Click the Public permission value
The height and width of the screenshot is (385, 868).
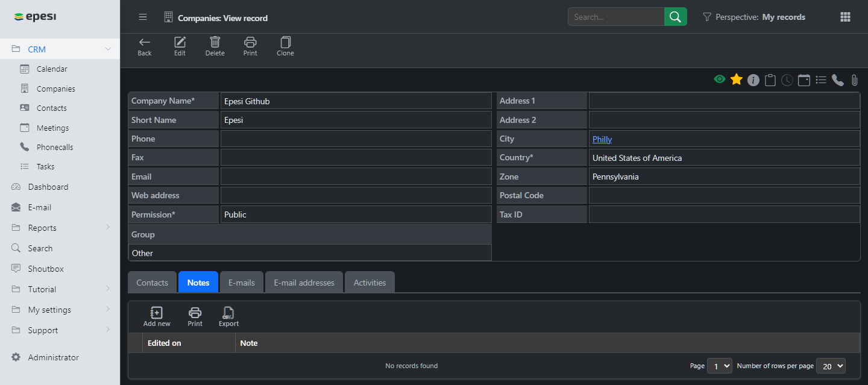[x=235, y=214]
